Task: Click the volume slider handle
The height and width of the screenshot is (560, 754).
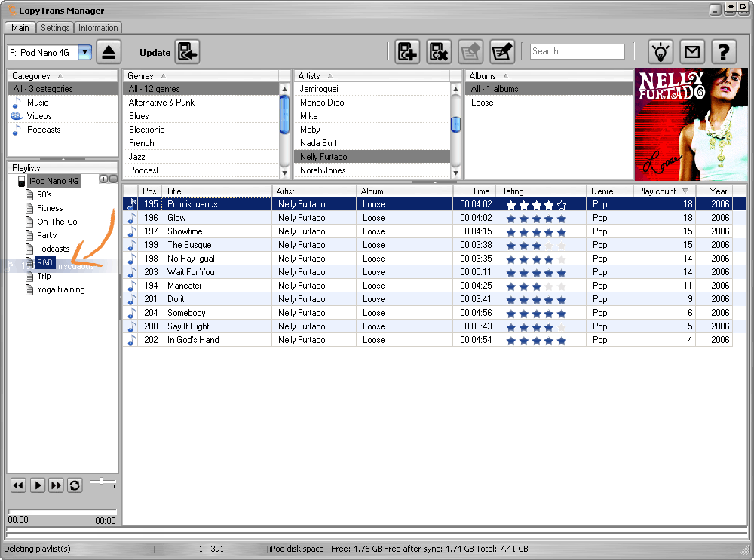Action: [101, 481]
